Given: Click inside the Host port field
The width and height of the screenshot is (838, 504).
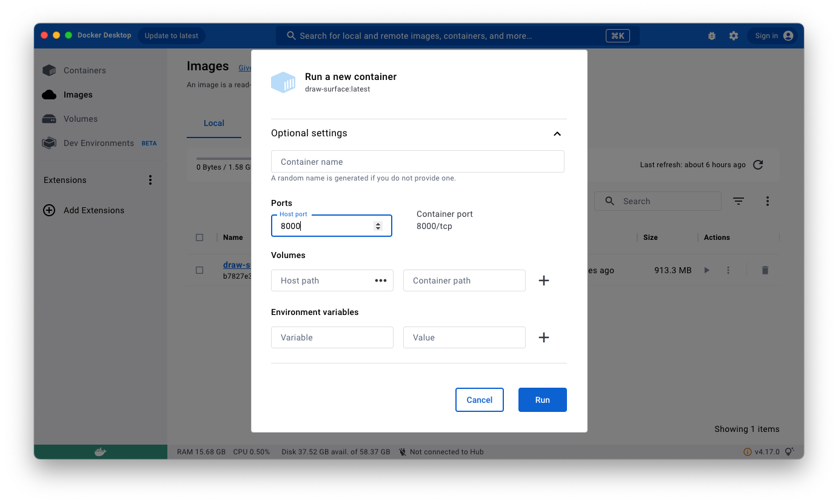Looking at the screenshot, I should point(332,226).
